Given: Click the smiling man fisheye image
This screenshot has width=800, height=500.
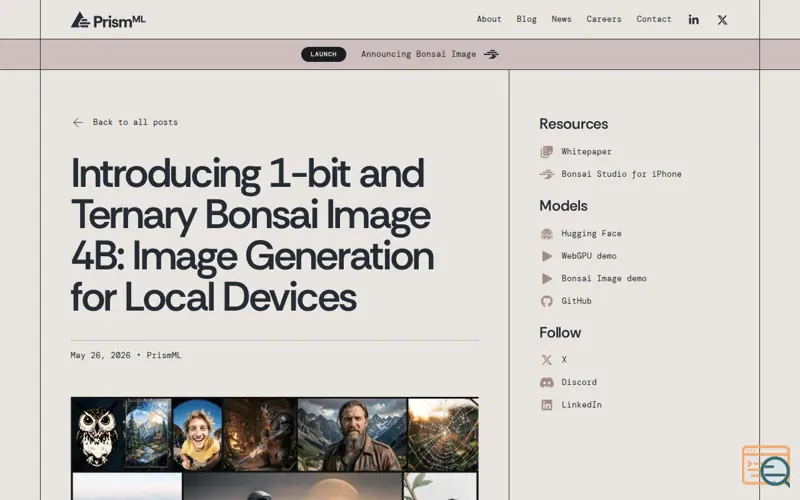Looking at the screenshot, I should [x=197, y=435].
